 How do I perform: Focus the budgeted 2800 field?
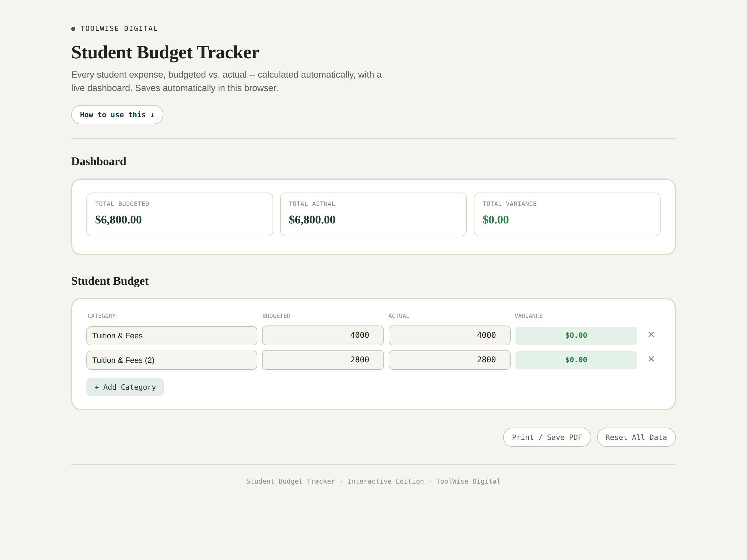point(323,360)
